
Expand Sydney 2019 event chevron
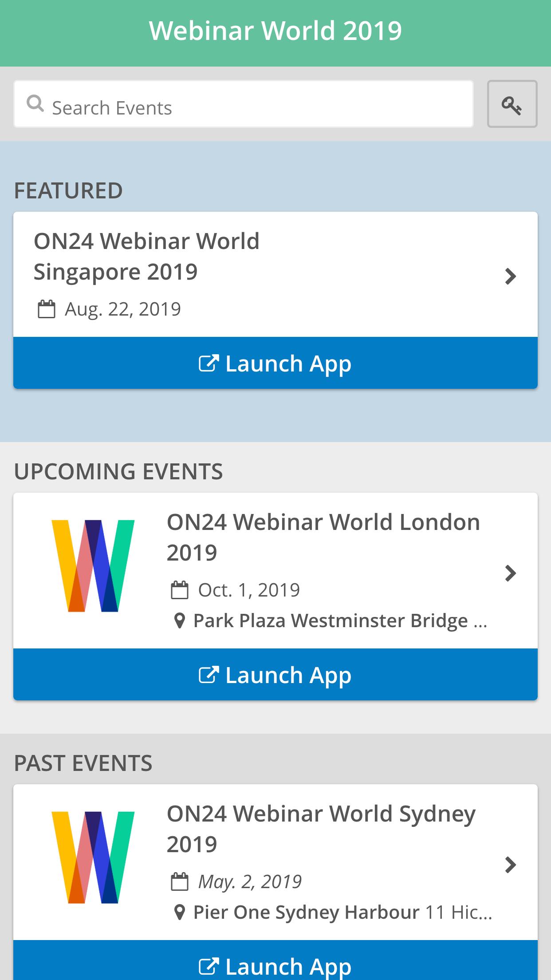coord(511,865)
